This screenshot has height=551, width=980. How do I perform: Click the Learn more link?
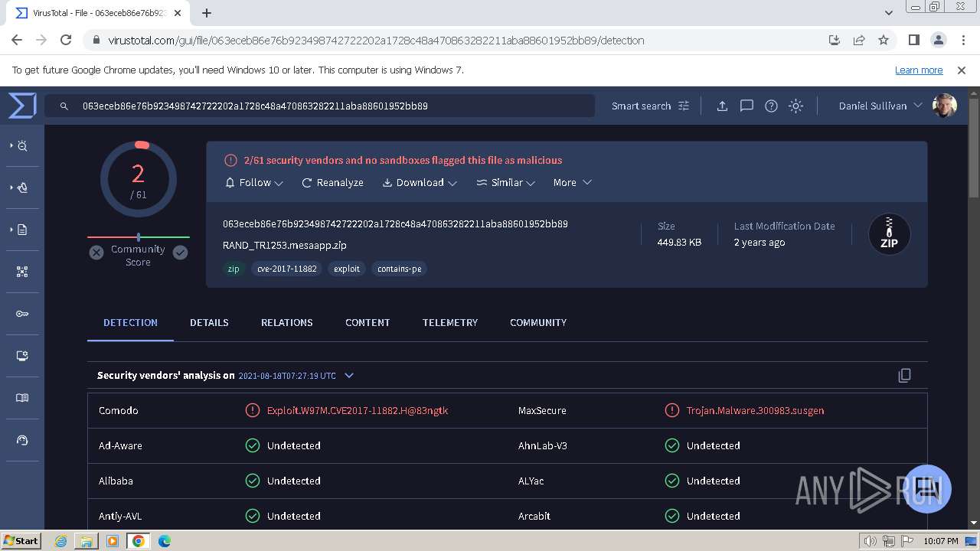919,70
